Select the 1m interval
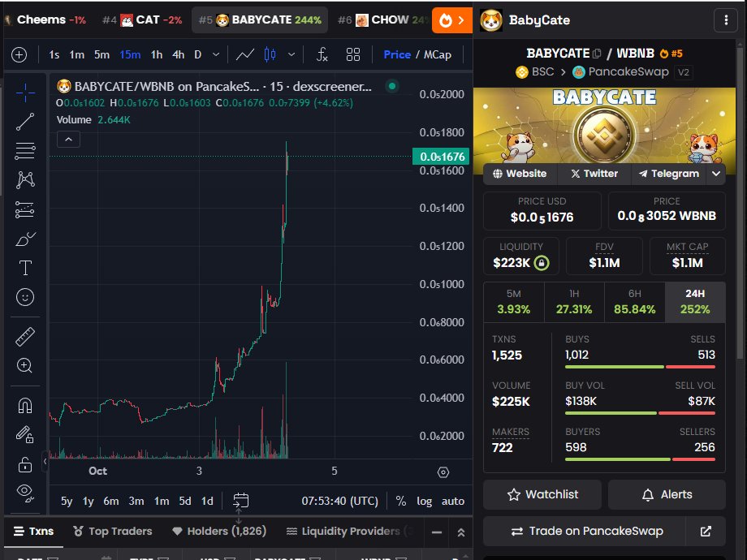This screenshot has height=560, width=747. [x=76, y=54]
